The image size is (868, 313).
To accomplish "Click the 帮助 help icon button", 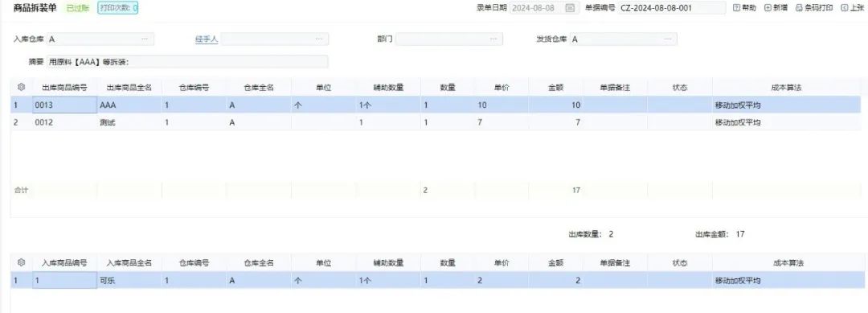I will click(x=744, y=8).
